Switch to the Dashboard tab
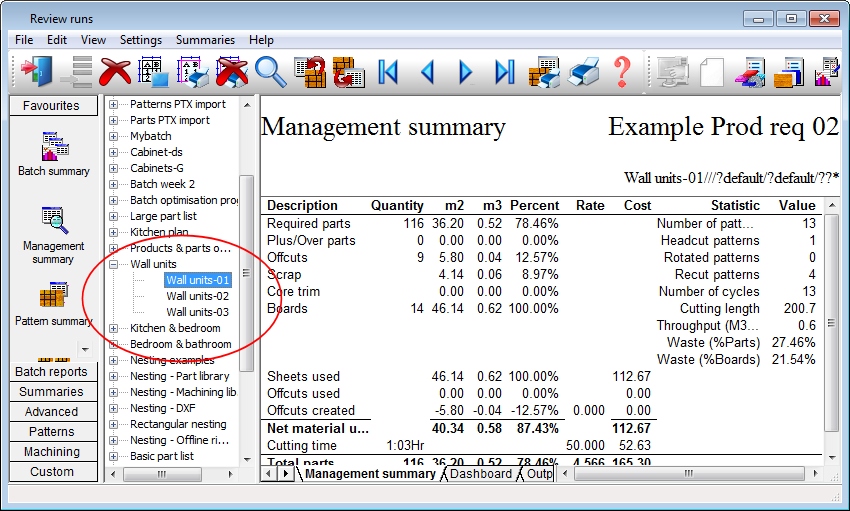 click(x=480, y=474)
